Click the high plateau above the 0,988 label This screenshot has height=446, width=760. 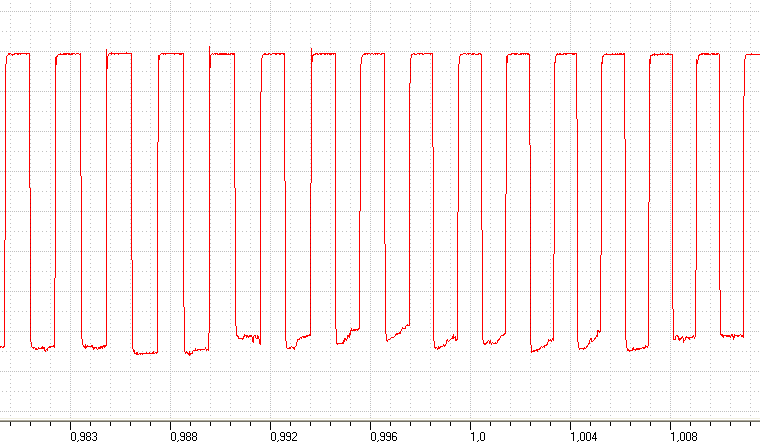[x=171, y=54]
